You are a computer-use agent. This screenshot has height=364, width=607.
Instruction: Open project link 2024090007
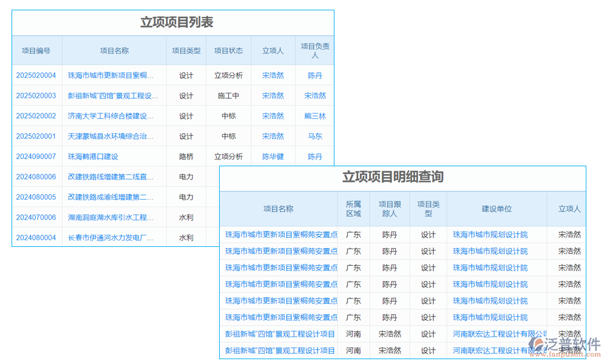point(37,156)
